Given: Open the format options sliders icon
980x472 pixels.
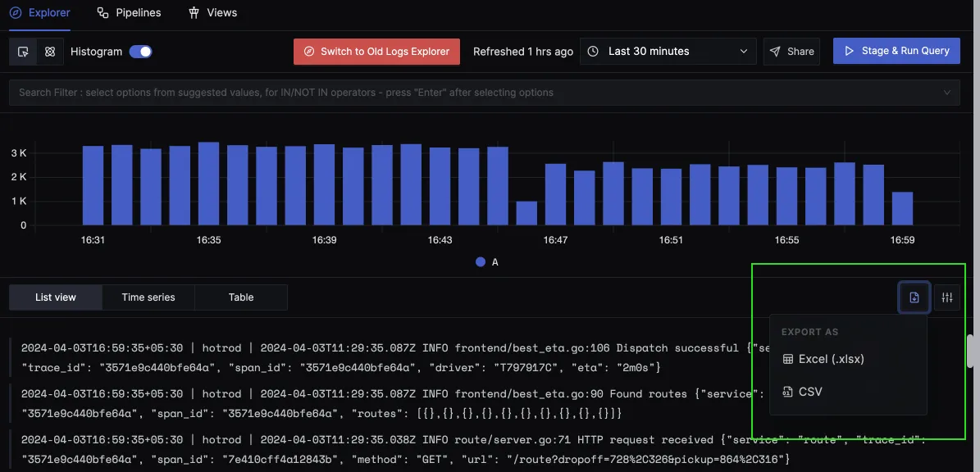Looking at the screenshot, I should (x=947, y=297).
